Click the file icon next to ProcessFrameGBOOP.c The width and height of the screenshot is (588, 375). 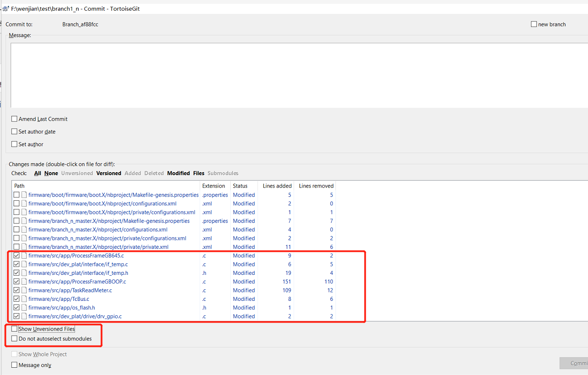click(x=23, y=281)
